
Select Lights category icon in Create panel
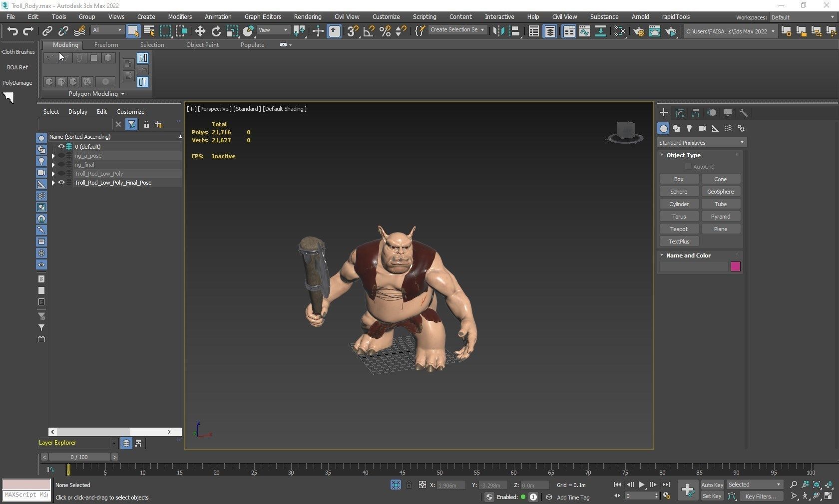click(689, 128)
